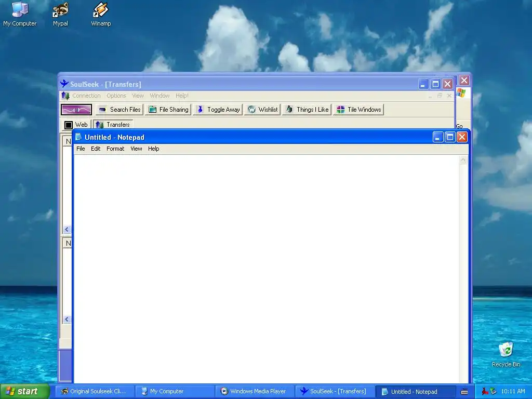The image size is (532, 399).
Task: Click the lower N column header in SoulSeek
Action: (68, 243)
